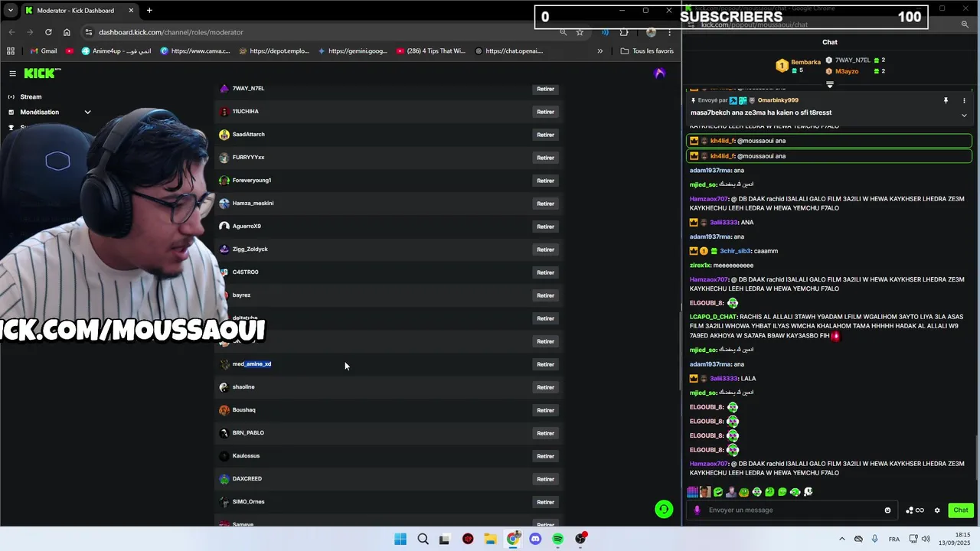Remove moderator Hamza_meskini

[x=545, y=204]
